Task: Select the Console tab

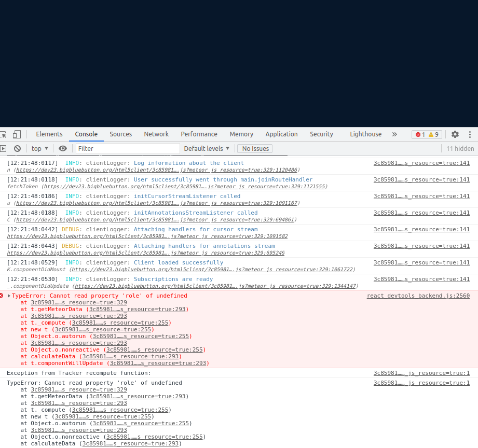Action: [x=86, y=134]
